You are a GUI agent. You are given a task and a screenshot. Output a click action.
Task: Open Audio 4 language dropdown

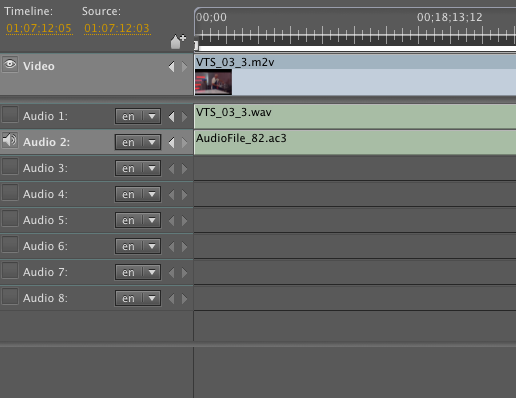pos(138,194)
